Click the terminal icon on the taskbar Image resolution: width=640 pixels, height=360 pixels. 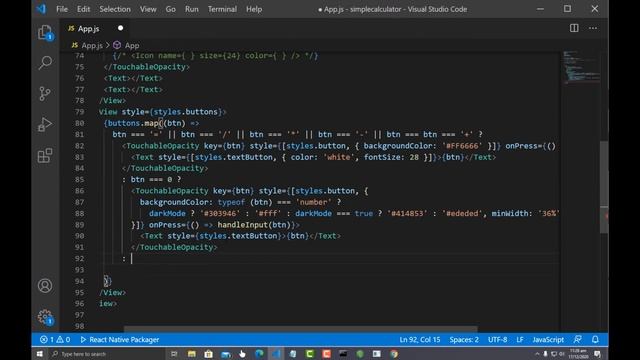[343, 354]
